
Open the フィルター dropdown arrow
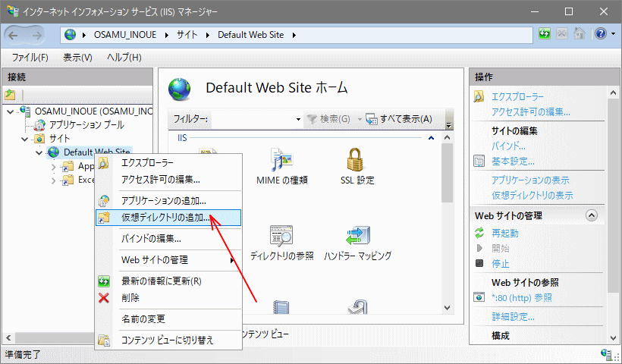point(298,119)
